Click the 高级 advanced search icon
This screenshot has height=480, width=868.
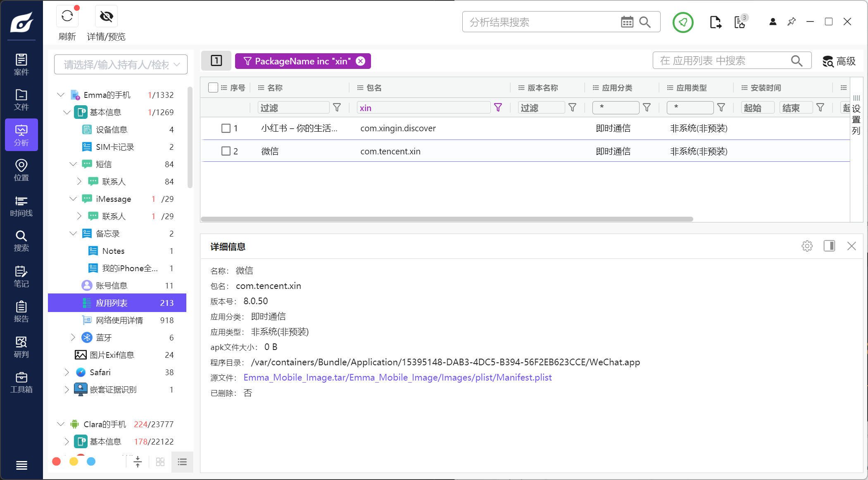pos(828,61)
